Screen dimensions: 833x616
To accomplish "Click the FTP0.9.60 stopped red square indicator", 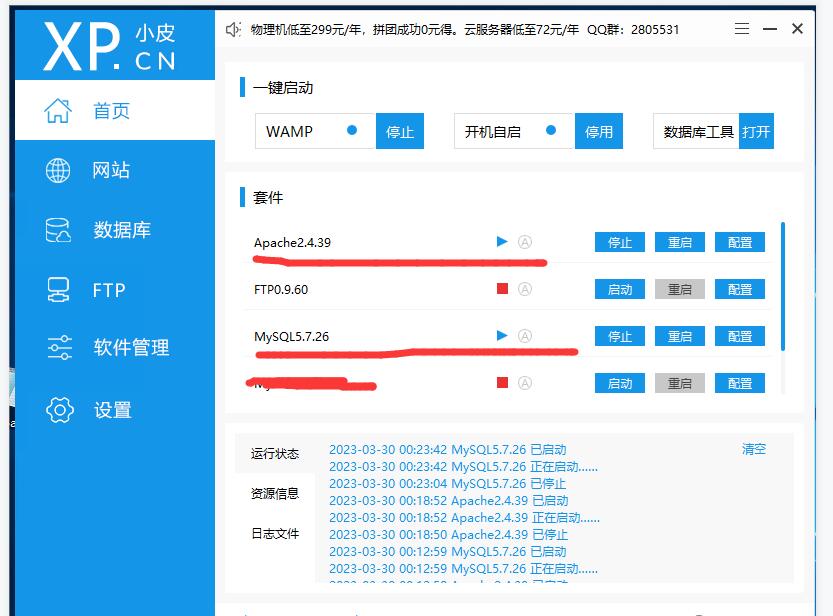I will (x=502, y=289).
